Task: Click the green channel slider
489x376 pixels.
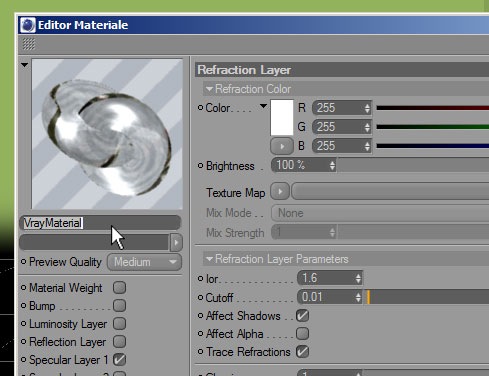Action: 433,127
